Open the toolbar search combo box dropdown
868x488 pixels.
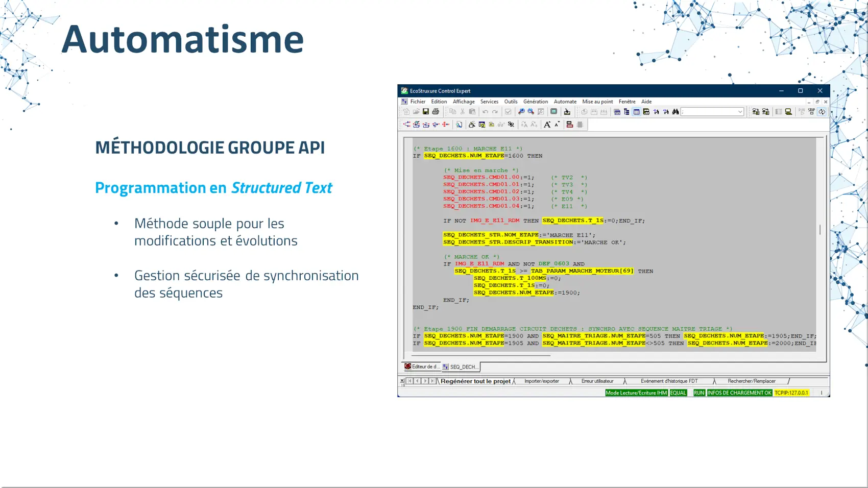click(x=740, y=112)
